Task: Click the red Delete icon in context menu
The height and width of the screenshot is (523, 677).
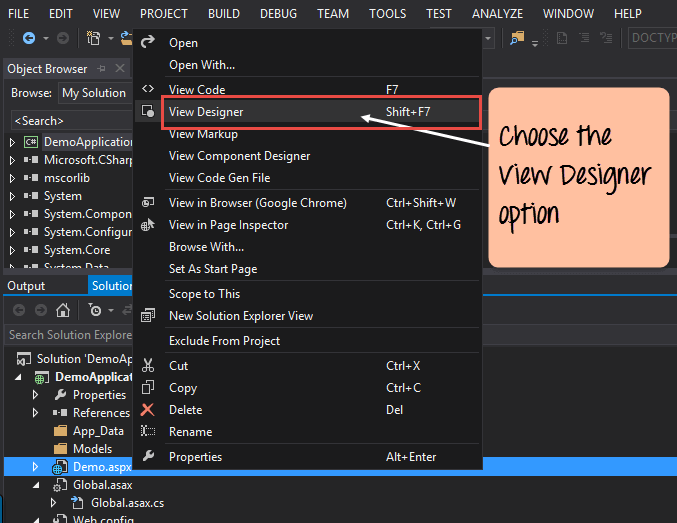Action: pyautogui.click(x=148, y=410)
